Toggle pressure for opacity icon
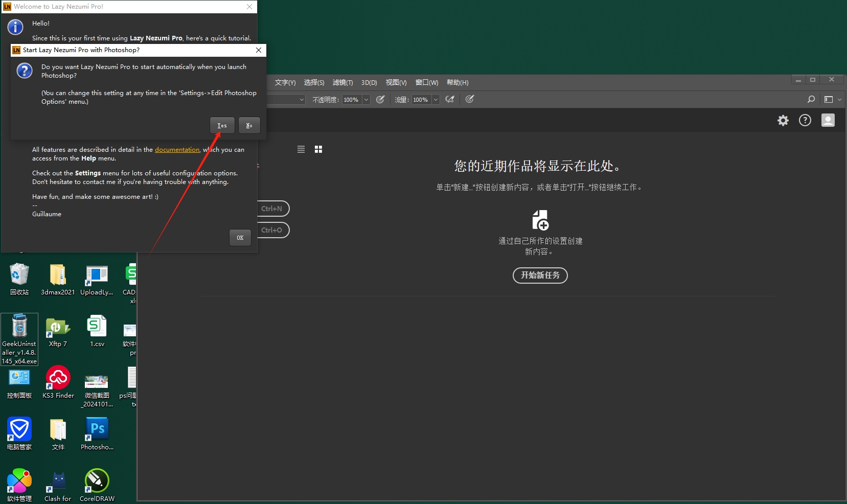Screen dimensions: 847x504 pyautogui.click(x=380, y=100)
